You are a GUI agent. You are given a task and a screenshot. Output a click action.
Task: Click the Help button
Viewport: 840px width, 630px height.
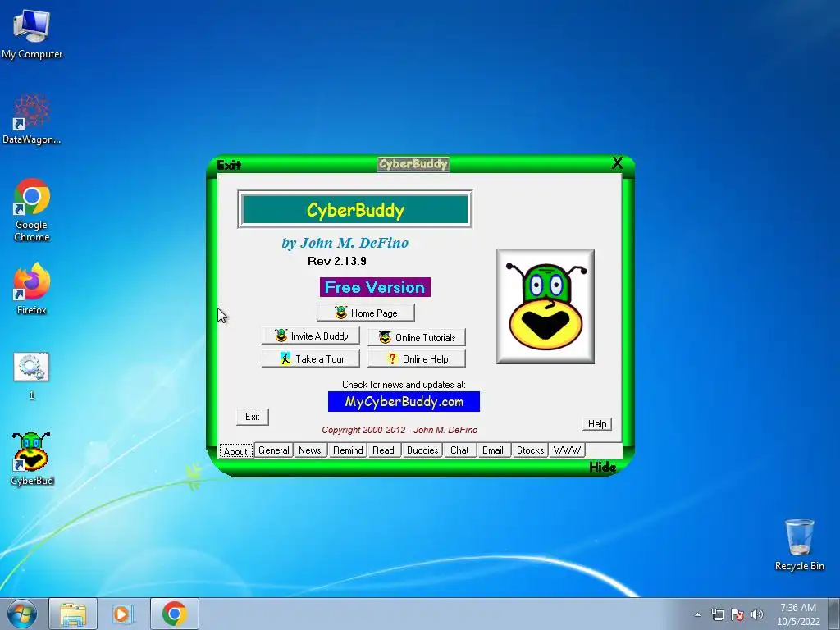pos(597,424)
